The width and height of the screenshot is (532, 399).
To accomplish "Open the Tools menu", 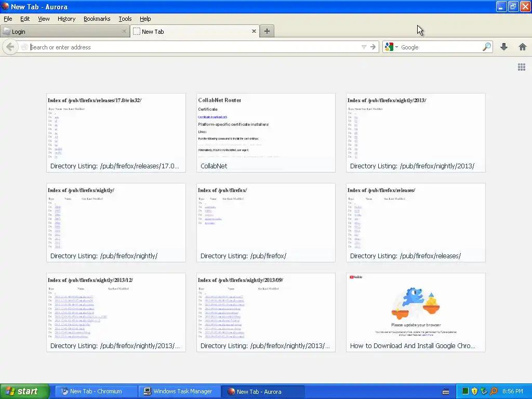I will (125, 19).
